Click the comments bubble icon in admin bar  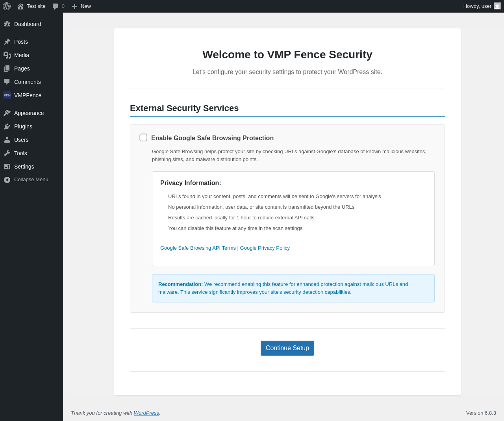tap(56, 6)
